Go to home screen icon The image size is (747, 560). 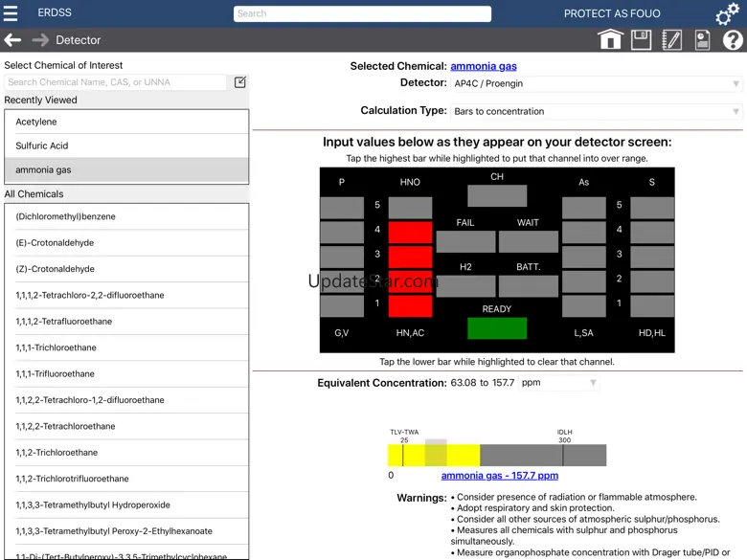(610, 39)
